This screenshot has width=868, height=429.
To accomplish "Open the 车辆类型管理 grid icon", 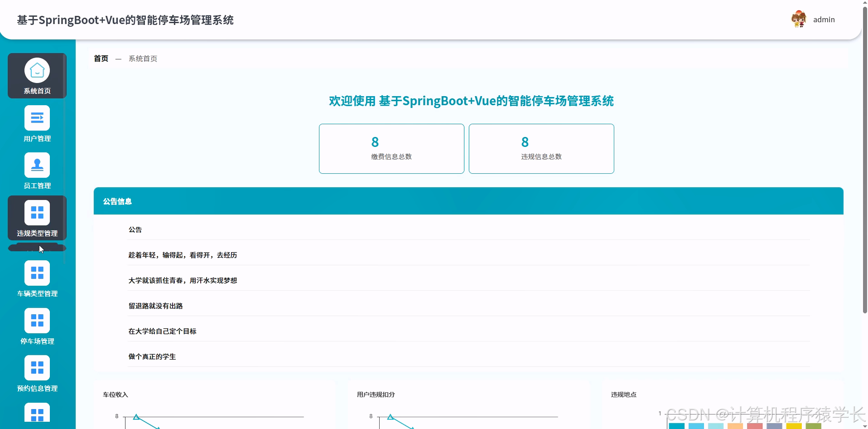I will point(37,273).
